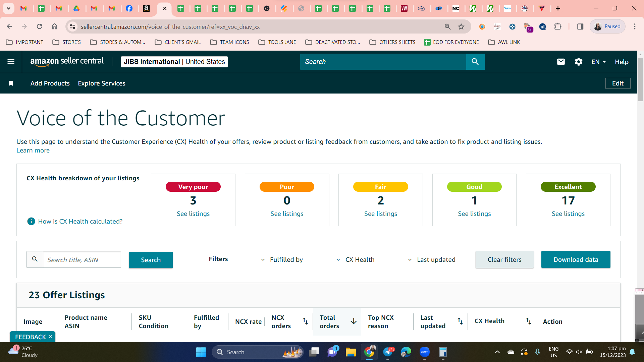See listings under Poor

coord(287,214)
